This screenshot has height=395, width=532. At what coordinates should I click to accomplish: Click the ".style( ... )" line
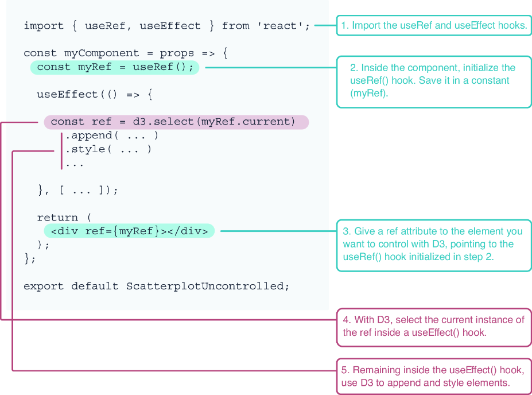click(x=108, y=149)
